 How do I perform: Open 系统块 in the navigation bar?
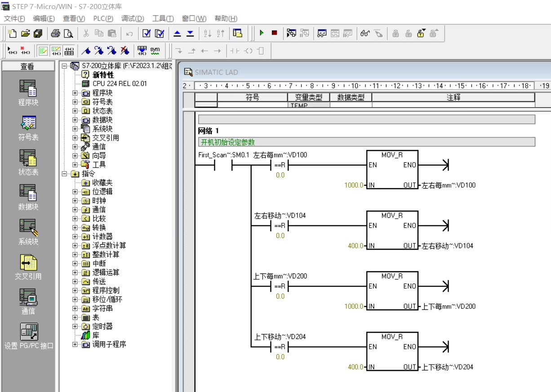tap(28, 232)
